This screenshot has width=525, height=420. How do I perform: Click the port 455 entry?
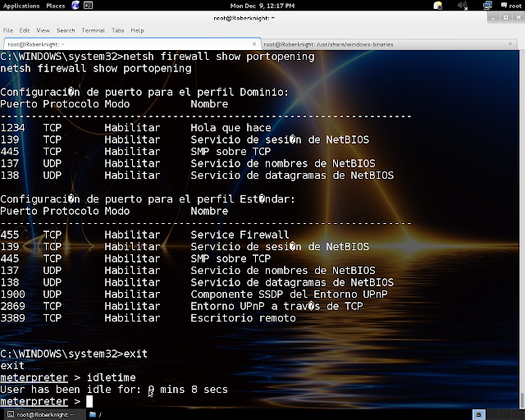pyautogui.click(x=9, y=235)
